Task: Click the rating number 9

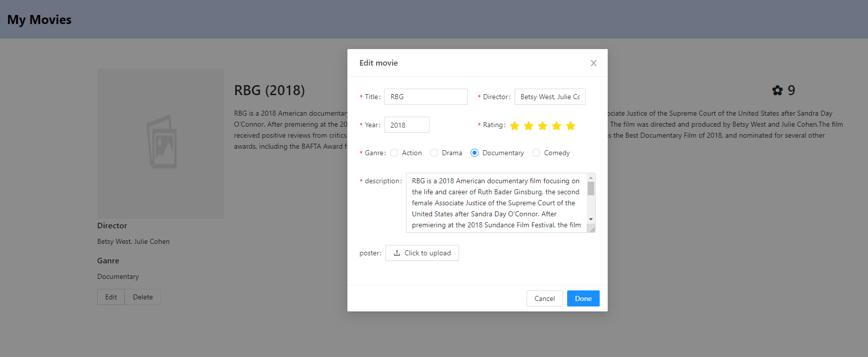Action: pos(791,90)
